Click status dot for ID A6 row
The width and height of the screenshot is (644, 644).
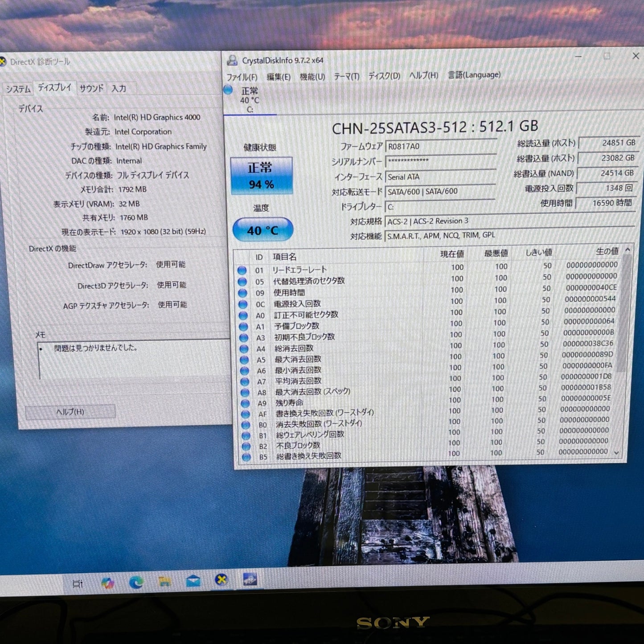coord(245,371)
